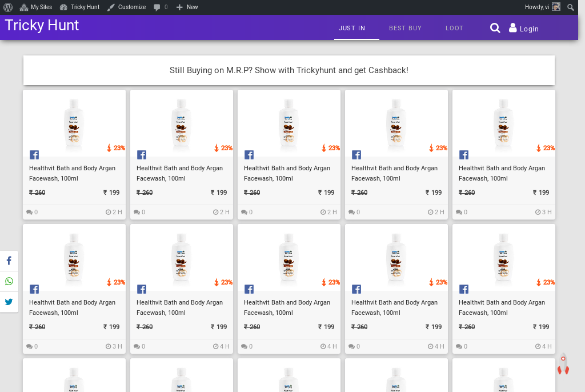The image size is (585, 392).
Task: Switch to the LOOT tab
Action: tap(454, 28)
